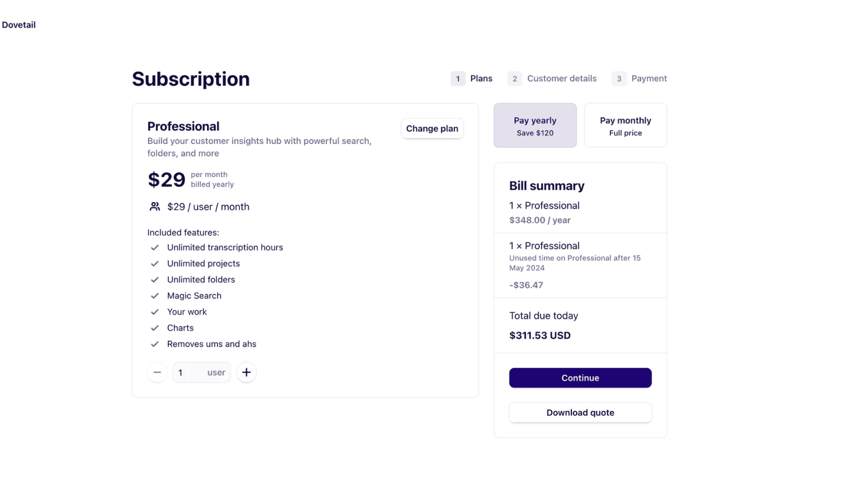Open the Change plan selector
868x495 pixels.
click(432, 128)
